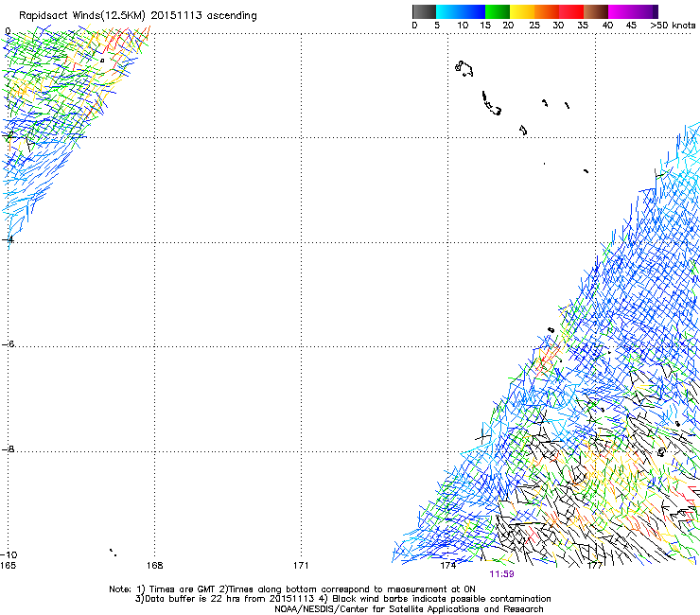Click latitude label '-10'
The image size is (700, 615).
click(9, 554)
